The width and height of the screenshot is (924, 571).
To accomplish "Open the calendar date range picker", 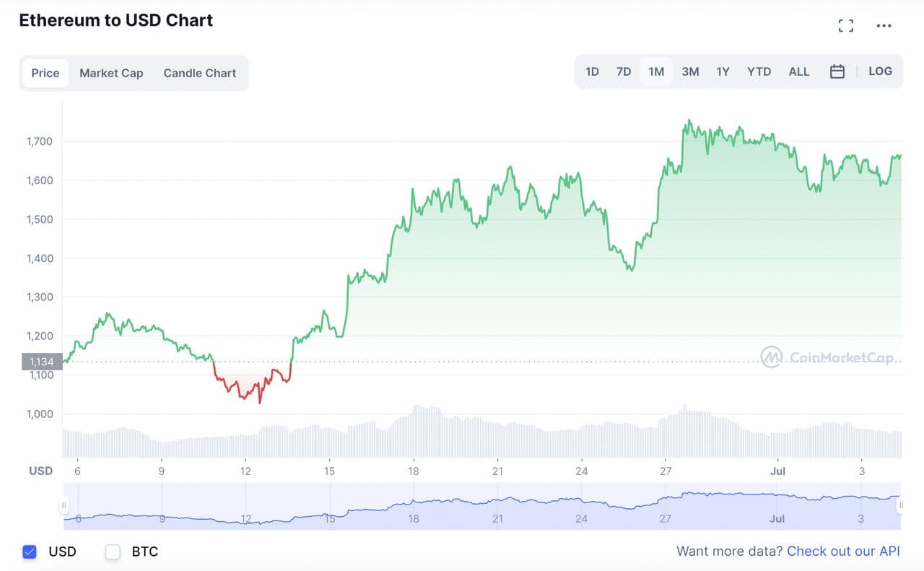I will point(837,71).
